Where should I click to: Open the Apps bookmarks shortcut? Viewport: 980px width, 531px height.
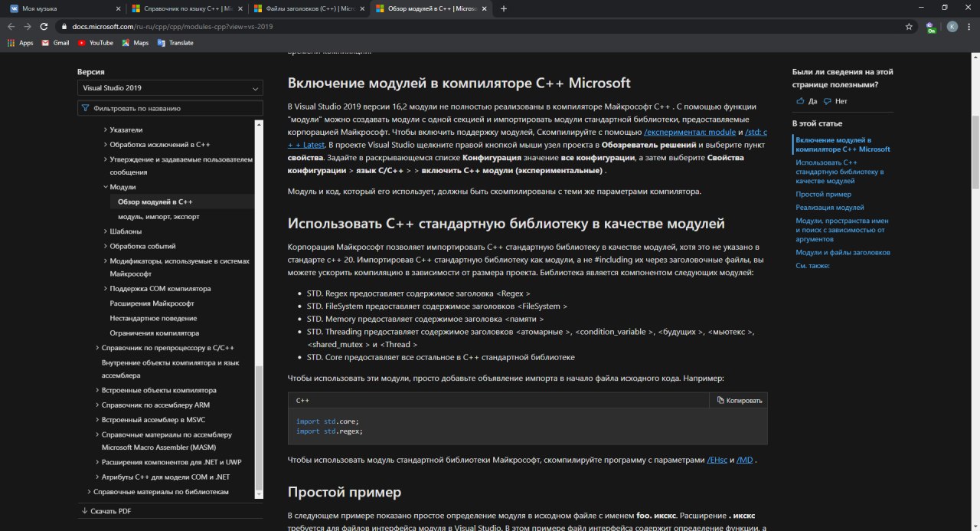pos(20,43)
